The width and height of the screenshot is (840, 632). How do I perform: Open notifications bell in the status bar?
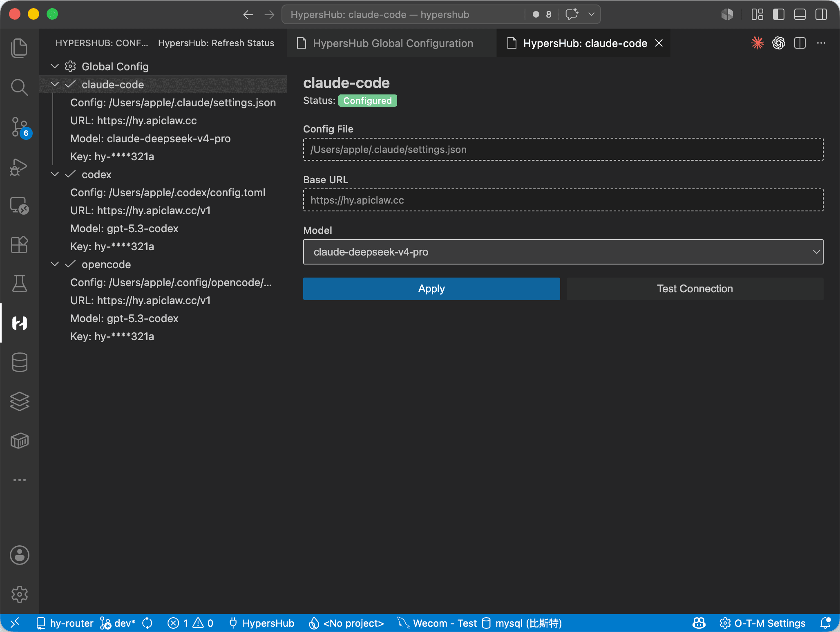coord(825,623)
